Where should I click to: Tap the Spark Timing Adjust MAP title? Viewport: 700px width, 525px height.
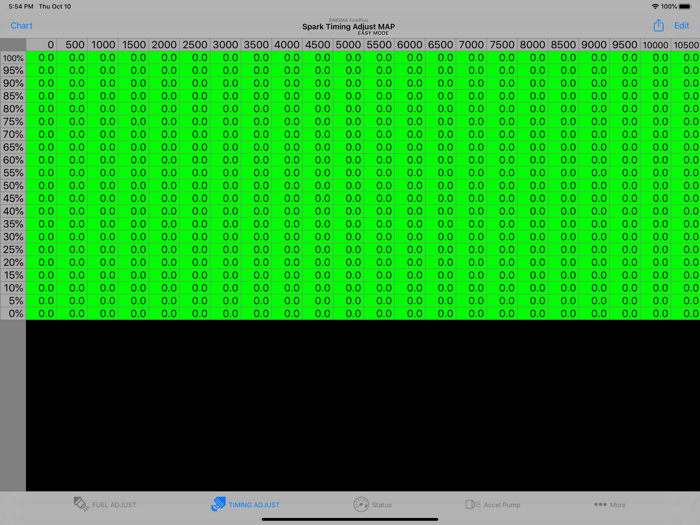349,27
